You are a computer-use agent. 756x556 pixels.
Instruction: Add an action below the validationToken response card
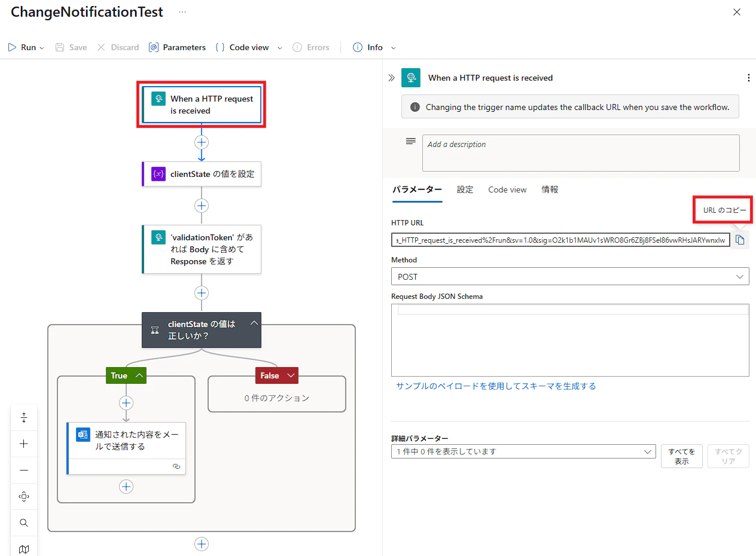tap(202, 293)
